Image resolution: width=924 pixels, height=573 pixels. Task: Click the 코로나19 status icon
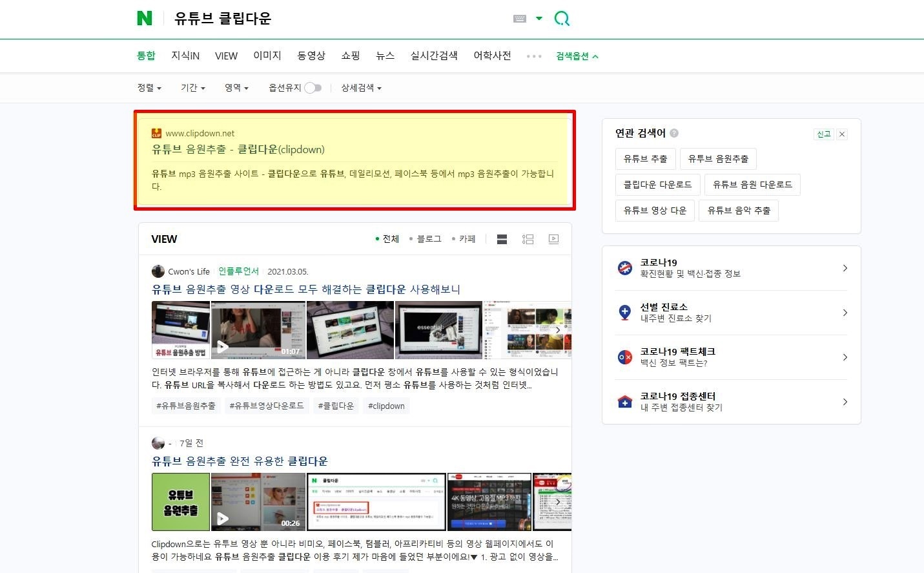tap(625, 268)
